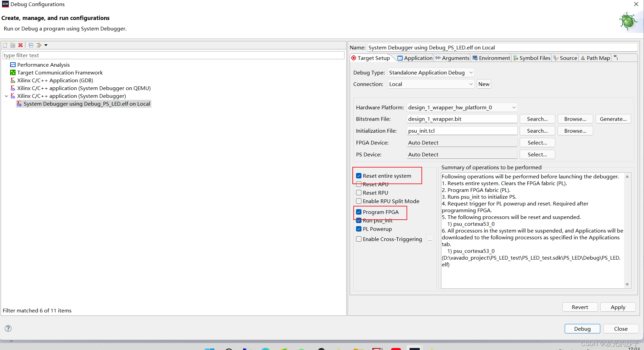Click the Close button
Image resolution: width=644 pixels, height=350 pixels.
point(621,329)
